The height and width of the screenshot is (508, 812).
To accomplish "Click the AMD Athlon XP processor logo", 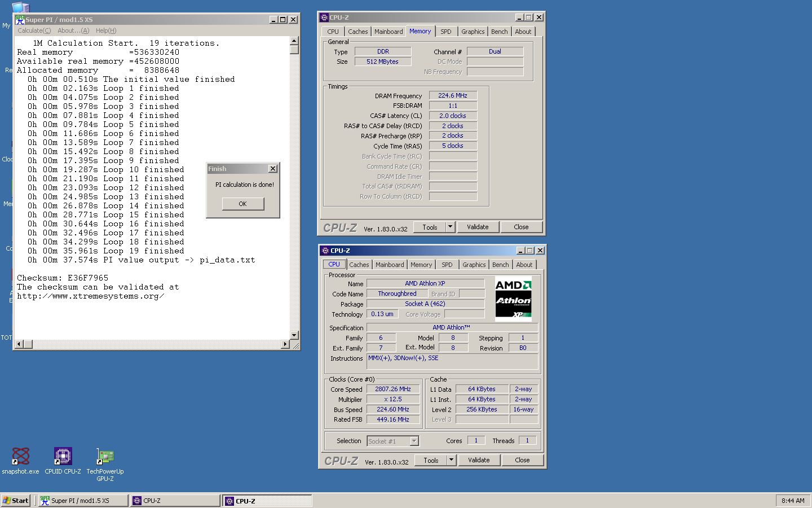I will click(513, 299).
